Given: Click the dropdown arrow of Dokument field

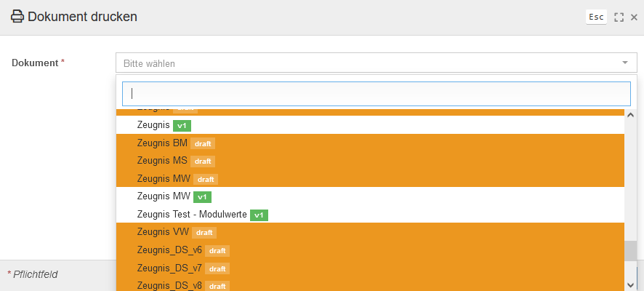Looking at the screenshot, I should coord(625,63).
